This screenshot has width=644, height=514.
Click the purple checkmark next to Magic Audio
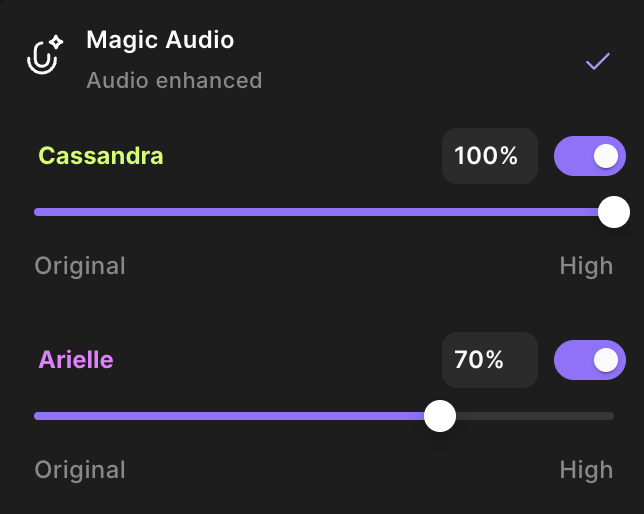598,61
